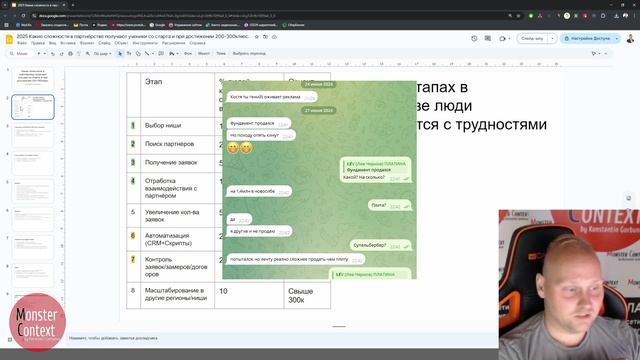Click the Настройки Доступа share button
640x360 pixels.
587,38
